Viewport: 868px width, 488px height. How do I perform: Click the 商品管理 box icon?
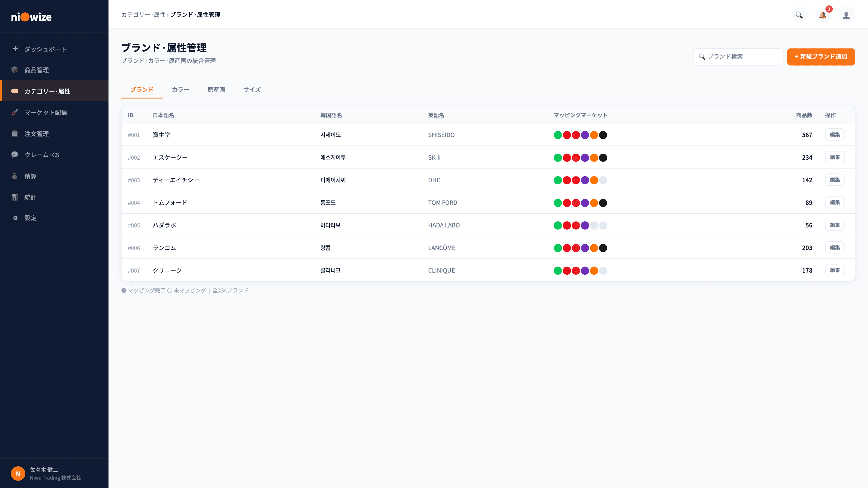pyautogui.click(x=14, y=70)
